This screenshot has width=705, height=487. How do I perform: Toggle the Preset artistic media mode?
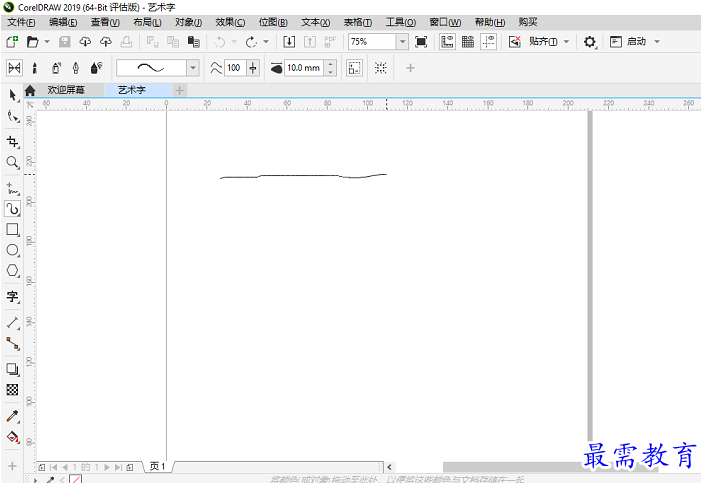pyautogui.click(x=14, y=68)
